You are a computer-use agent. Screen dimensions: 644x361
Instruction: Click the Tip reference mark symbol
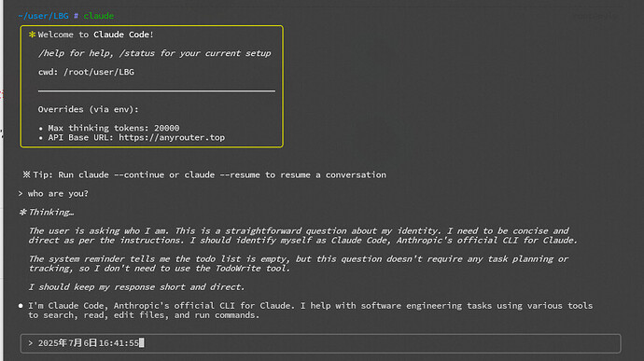pos(27,174)
